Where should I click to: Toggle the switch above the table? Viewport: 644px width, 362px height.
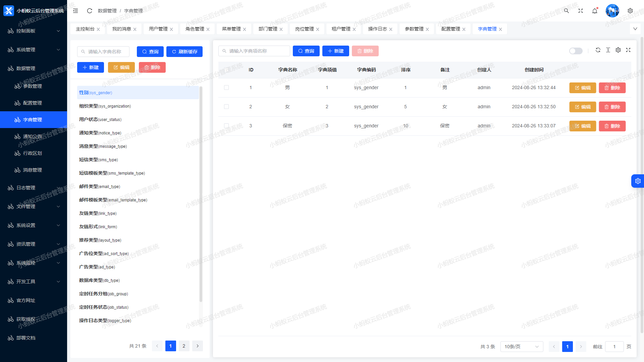(x=576, y=51)
